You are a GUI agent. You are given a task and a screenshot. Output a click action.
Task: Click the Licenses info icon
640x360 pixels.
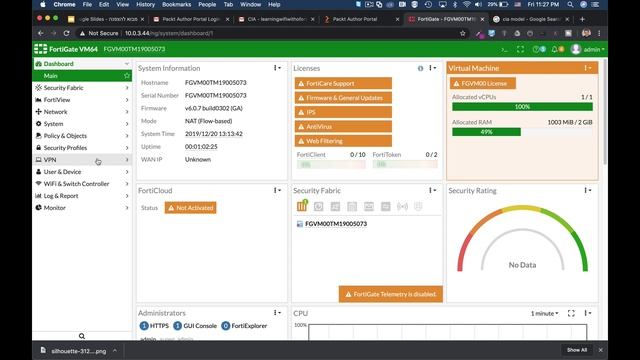pos(420,68)
